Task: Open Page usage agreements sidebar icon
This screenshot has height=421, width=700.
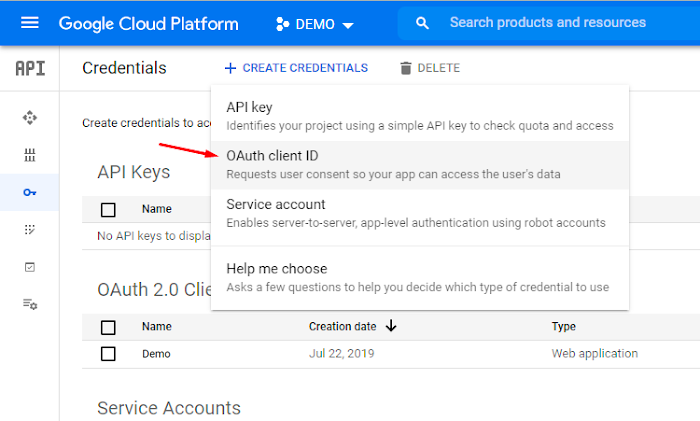Action: click(30, 304)
